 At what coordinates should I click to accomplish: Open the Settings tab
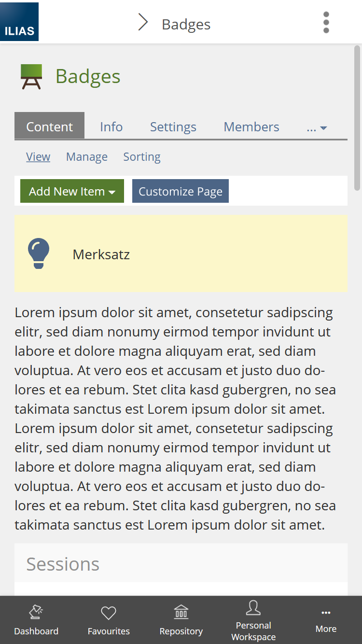173,127
